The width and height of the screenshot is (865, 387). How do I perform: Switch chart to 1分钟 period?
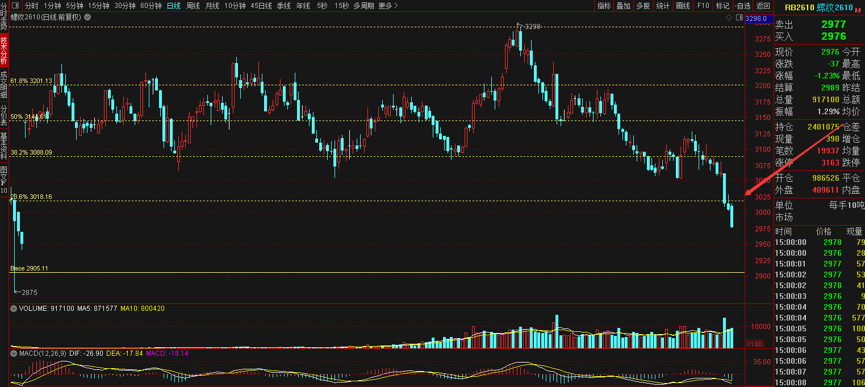point(52,6)
